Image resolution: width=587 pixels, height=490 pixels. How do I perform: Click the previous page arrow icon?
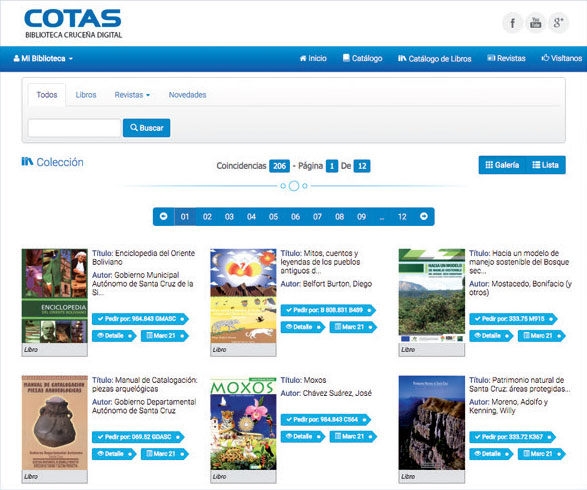coord(164,216)
